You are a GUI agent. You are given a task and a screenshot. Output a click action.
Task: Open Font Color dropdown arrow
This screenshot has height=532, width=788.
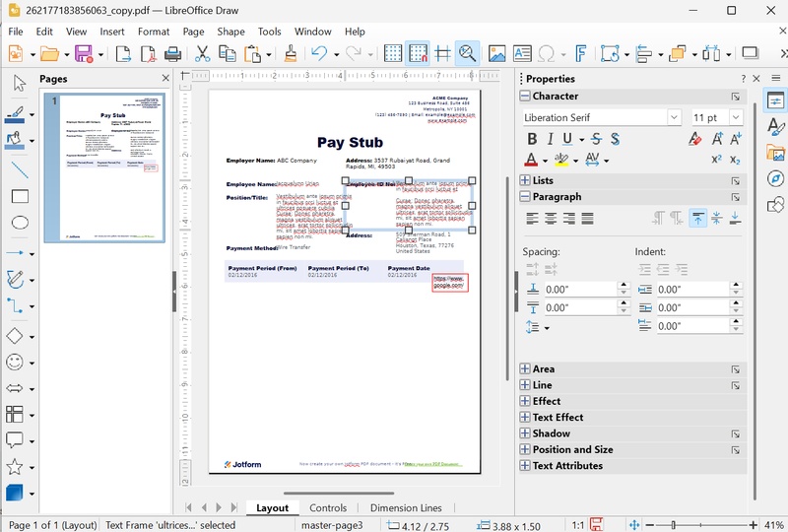coord(546,161)
